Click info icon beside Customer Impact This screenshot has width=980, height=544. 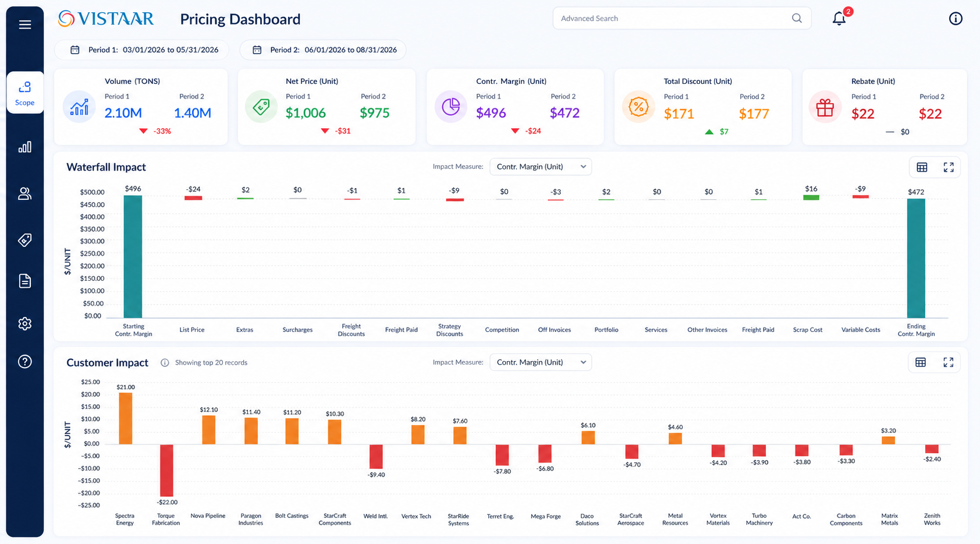[x=165, y=363]
